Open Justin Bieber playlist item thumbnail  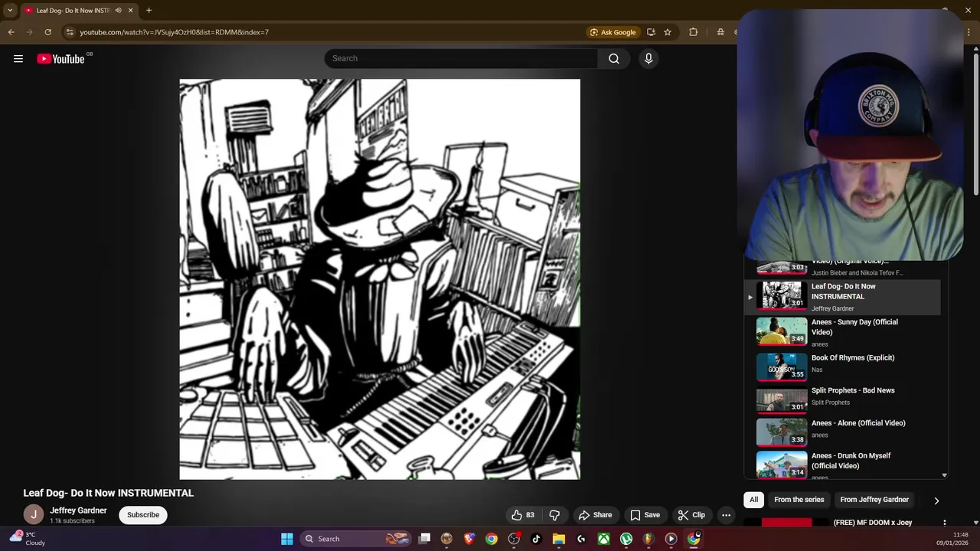point(782,267)
